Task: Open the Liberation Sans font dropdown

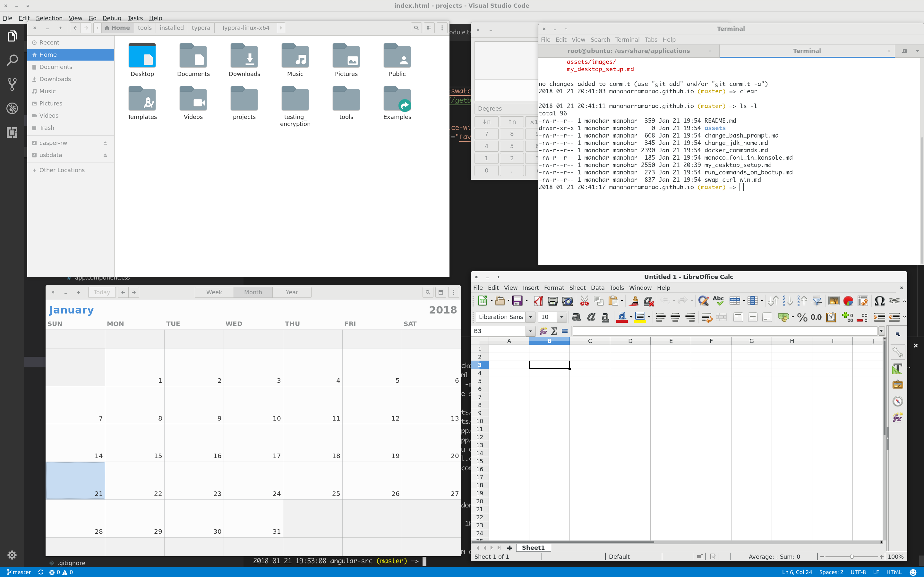Action: [530, 317]
